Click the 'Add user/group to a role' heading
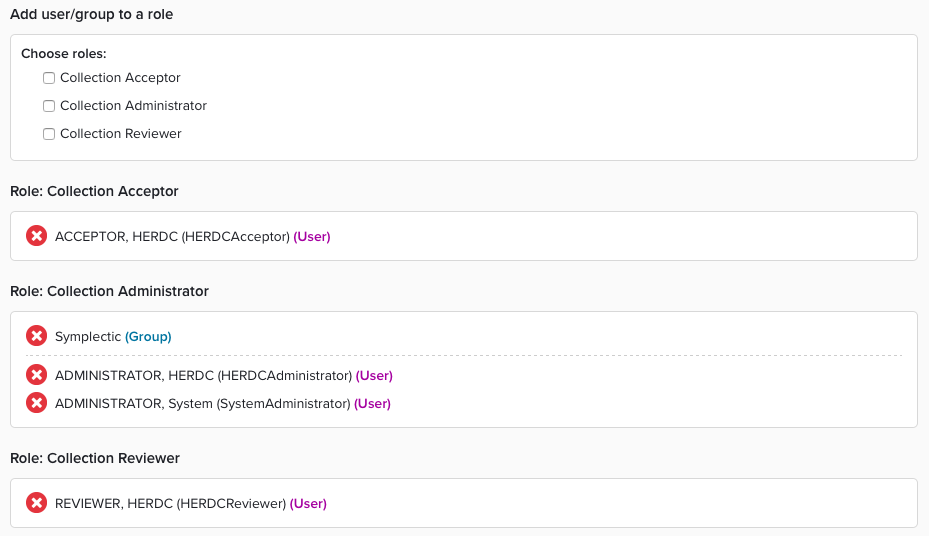Viewport: 929px width, 536px height. pos(91,14)
